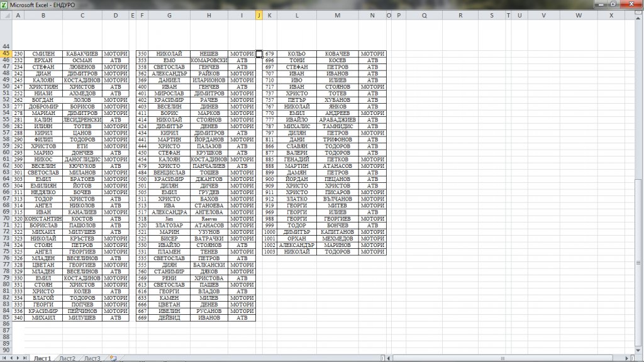This screenshot has width=644, height=362.
Task: Open the Лист2 sheet tab
Action: tap(67, 358)
